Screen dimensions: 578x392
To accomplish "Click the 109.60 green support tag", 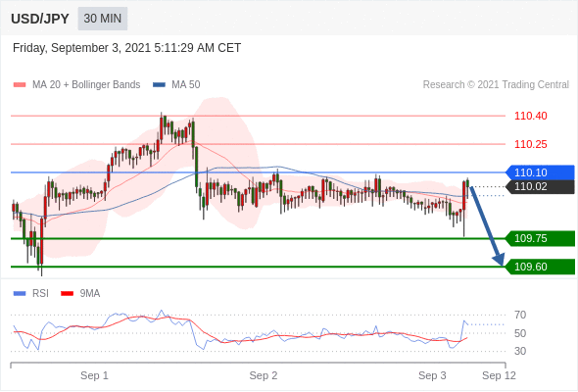I will pos(540,267).
